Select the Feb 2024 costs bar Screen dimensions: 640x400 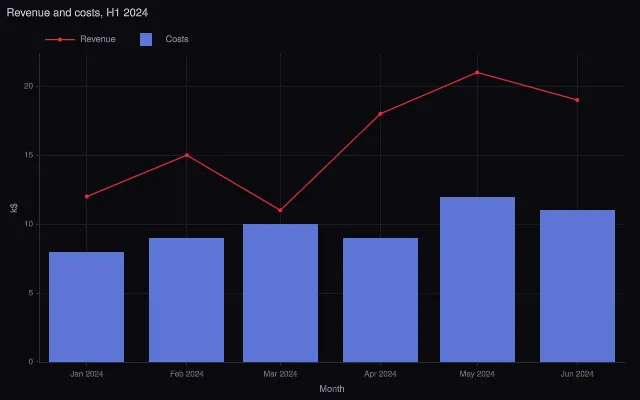pyautogui.click(x=187, y=300)
